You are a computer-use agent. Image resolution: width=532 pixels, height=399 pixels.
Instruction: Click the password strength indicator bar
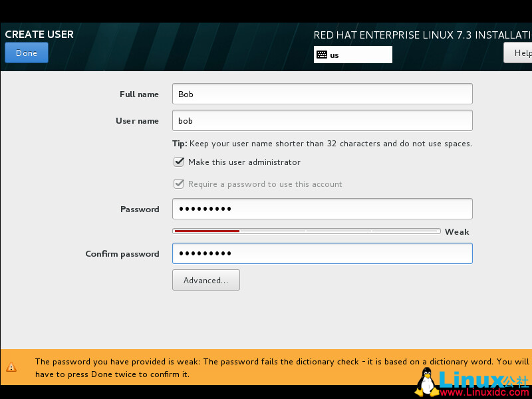pos(307,231)
